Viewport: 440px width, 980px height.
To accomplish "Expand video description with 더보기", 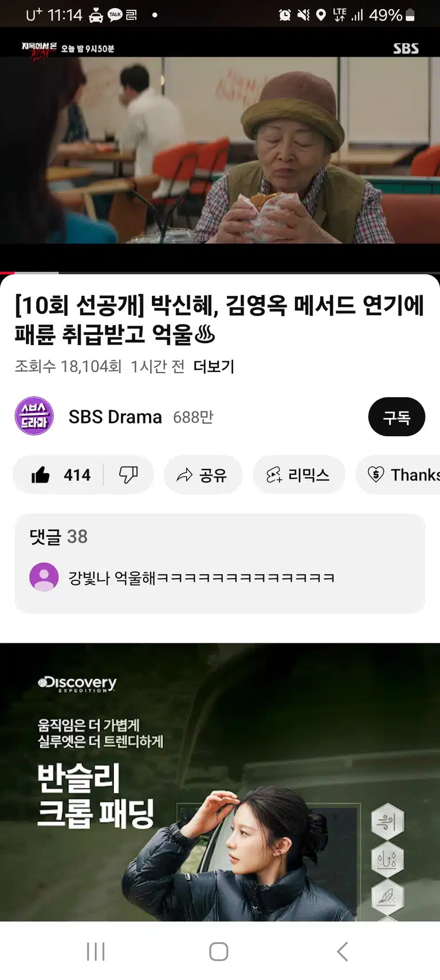I will coord(214,366).
